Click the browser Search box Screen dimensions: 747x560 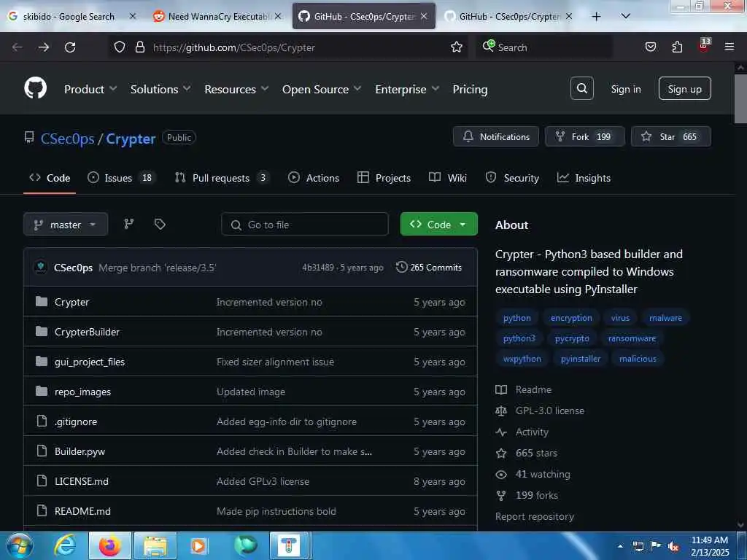click(543, 47)
